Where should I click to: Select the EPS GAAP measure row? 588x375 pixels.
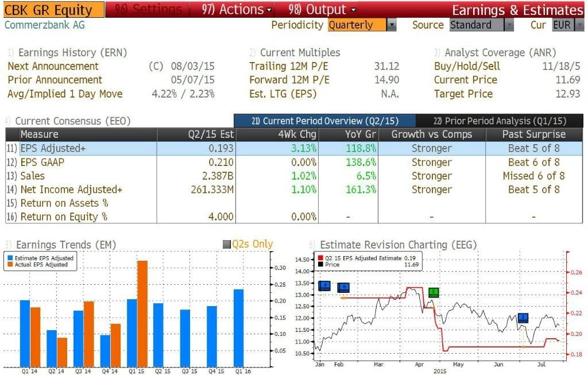tap(294, 163)
